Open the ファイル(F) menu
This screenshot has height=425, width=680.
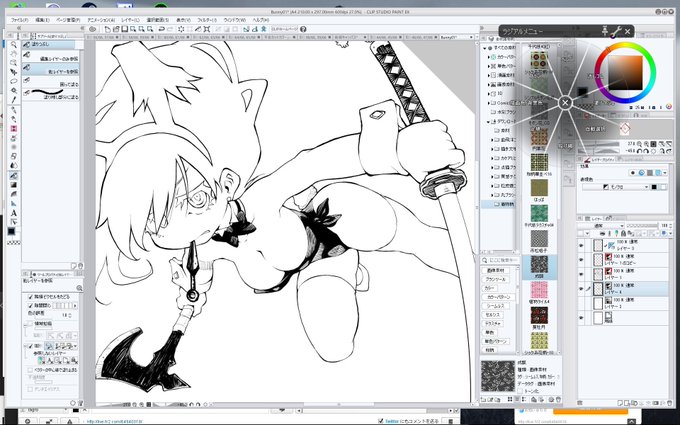(x=19, y=20)
